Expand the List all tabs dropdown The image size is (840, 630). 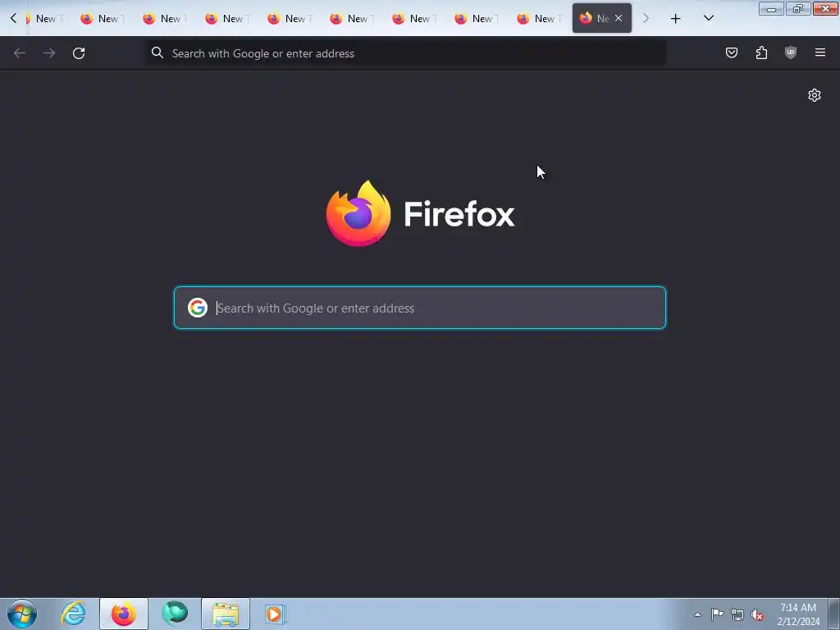pyautogui.click(x=708, y=18)
